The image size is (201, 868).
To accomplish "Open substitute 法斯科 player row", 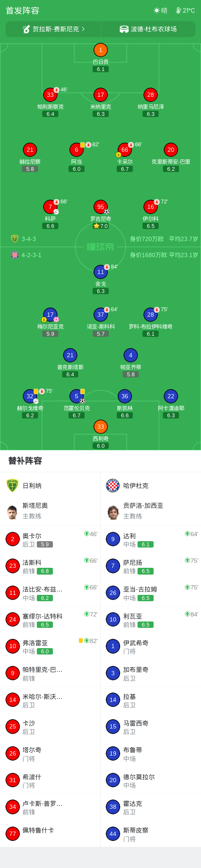I will click(x=50, y=566).
